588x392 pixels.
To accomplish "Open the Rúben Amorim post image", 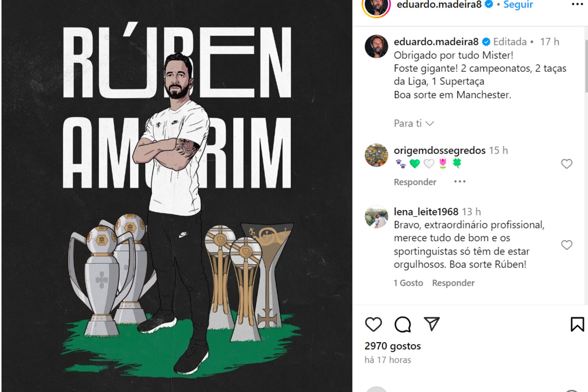I will point(177,196).
